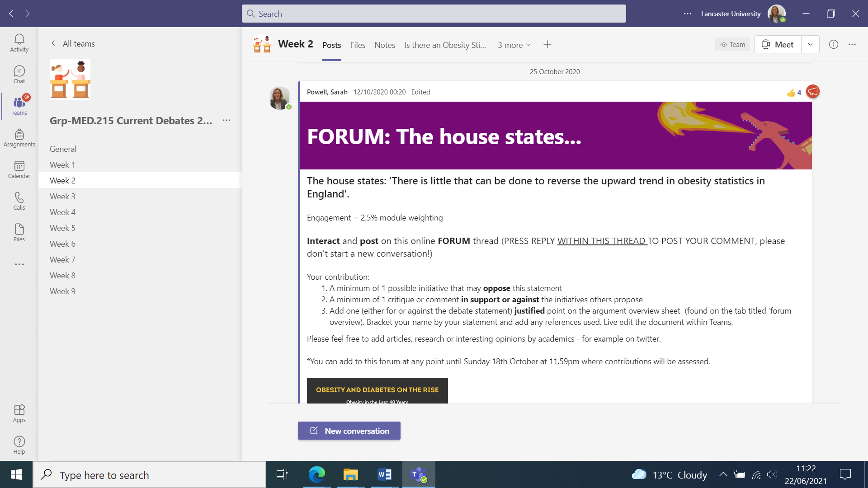Open the Teams section in sidebar

19,106
